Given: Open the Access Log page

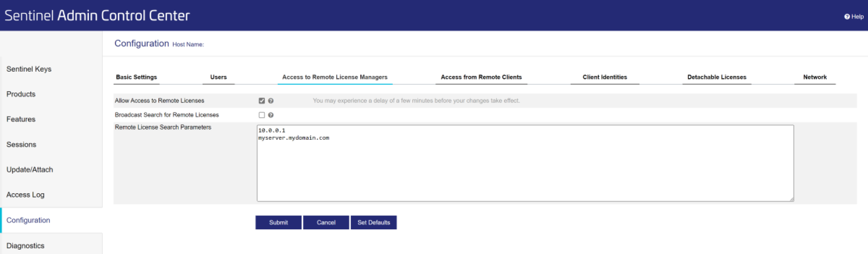Looking at the screenshot, I should tap(26, 195).
